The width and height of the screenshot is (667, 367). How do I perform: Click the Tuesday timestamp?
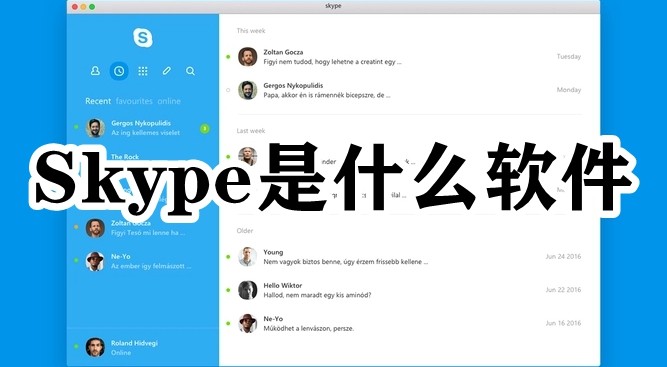[569, 57]
